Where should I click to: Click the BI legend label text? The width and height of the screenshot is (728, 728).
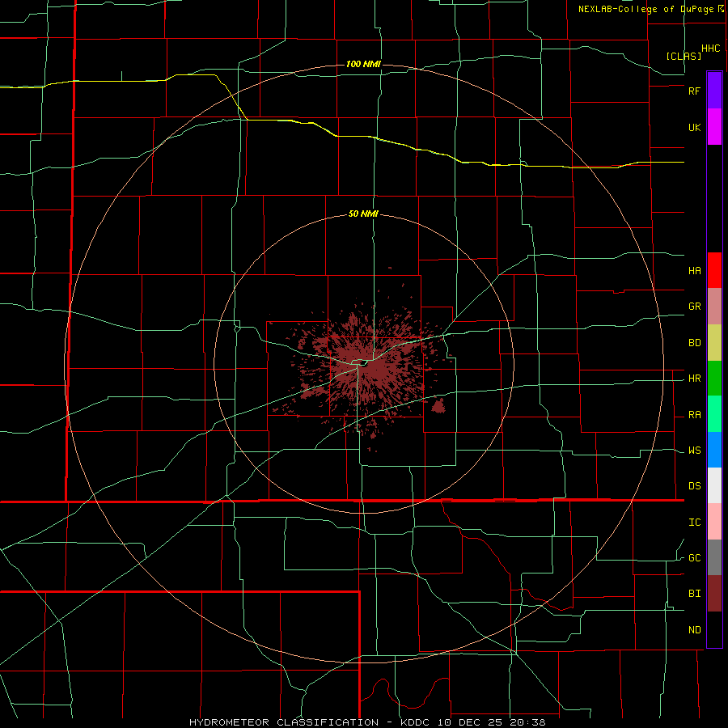click(695, 594)
